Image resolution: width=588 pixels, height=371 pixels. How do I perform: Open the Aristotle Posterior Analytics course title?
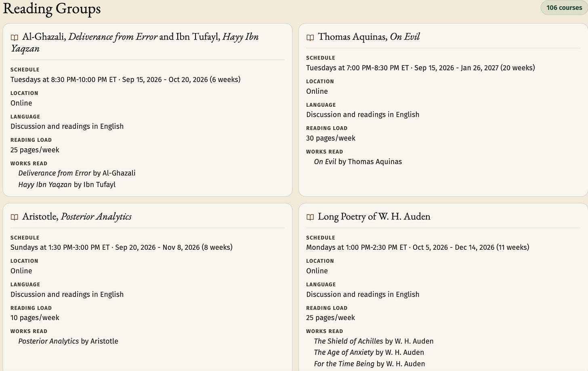tap(77, 217)
